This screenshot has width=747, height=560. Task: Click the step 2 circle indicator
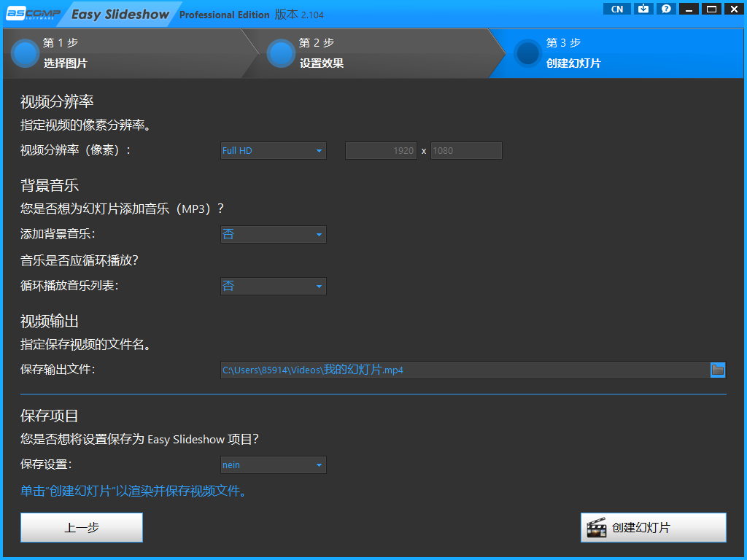click(281, 53)
